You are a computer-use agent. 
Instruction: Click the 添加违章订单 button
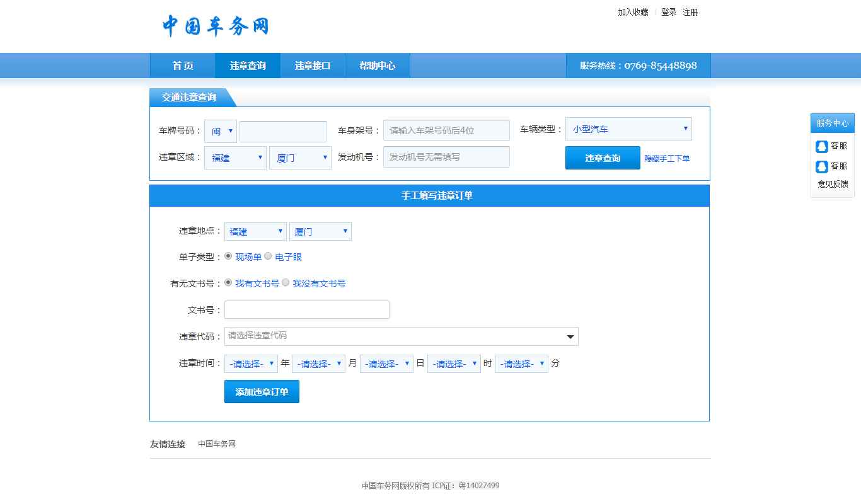262,392
